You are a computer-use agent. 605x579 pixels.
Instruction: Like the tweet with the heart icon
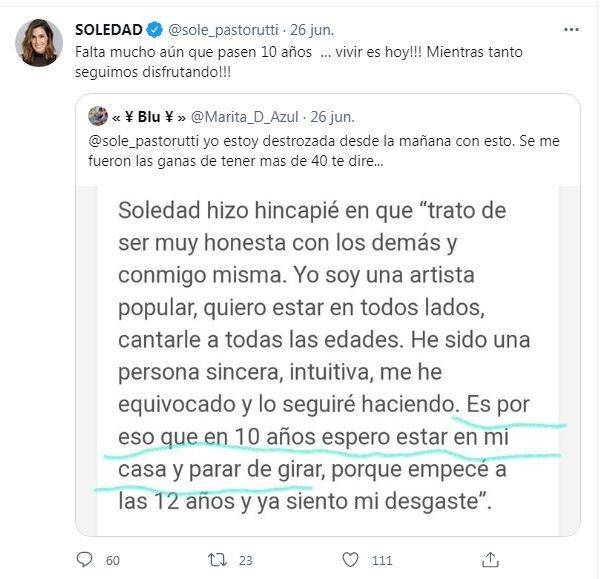(x=351, y=559)
